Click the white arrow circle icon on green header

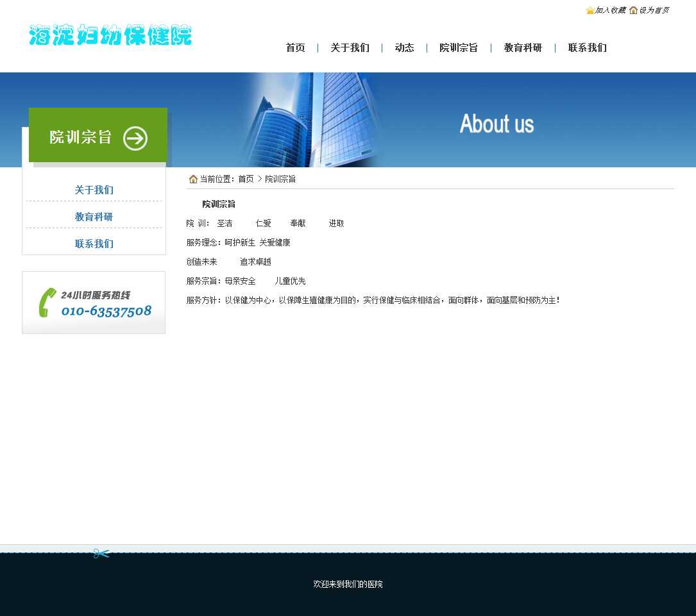click(x=135, y=138)
